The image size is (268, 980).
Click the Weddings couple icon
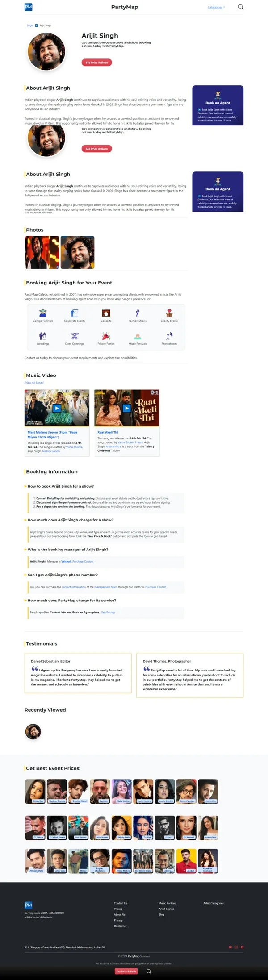click(x=43, y=336)
